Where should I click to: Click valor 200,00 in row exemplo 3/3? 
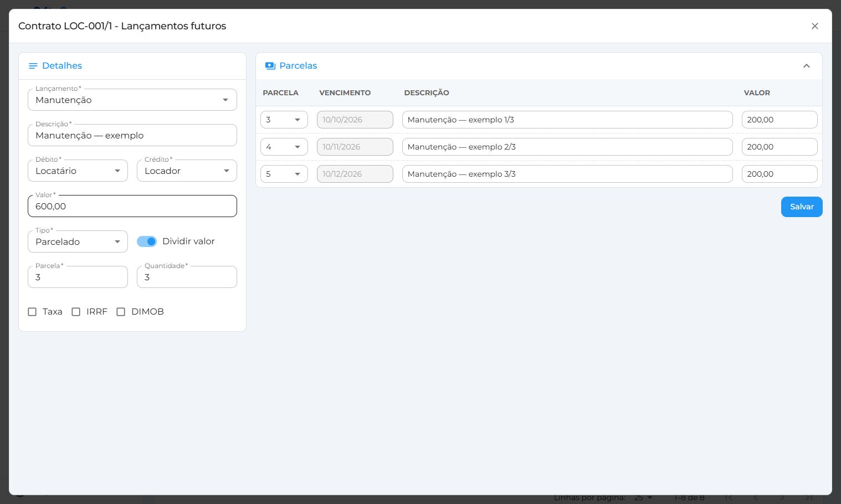tap(780, 174)
